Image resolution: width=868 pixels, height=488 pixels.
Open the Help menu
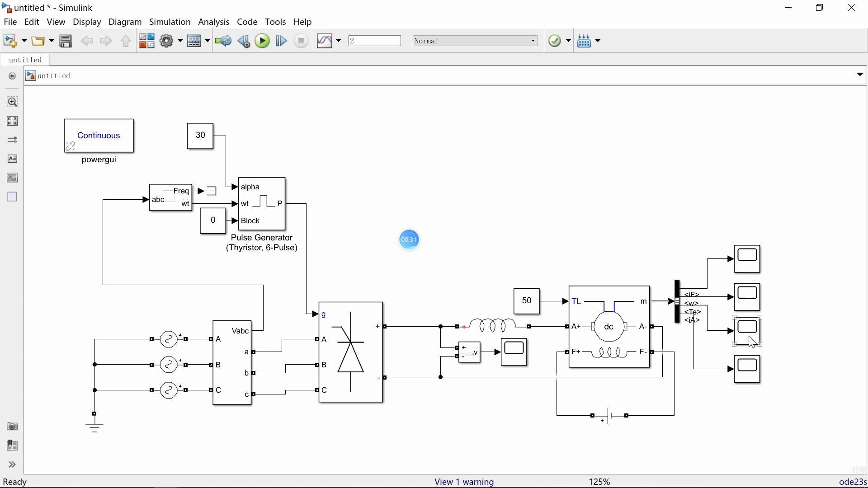coord(303,22)
